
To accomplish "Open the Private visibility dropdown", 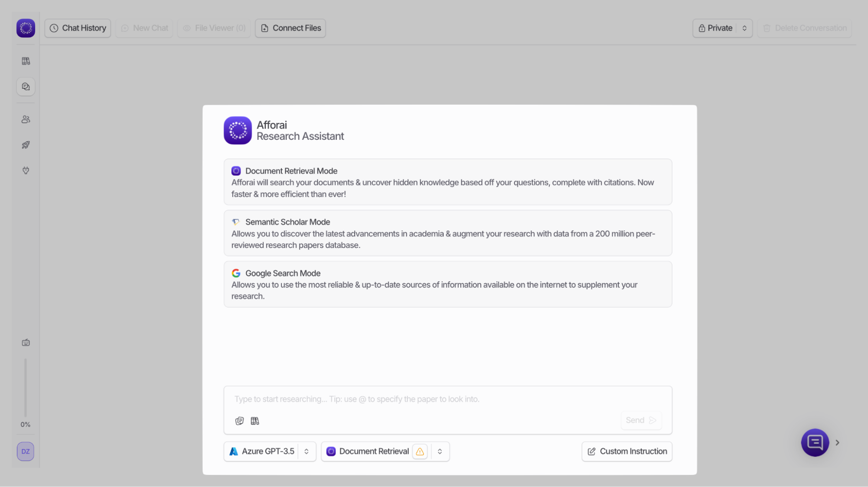I will click(x=722, y=28).
